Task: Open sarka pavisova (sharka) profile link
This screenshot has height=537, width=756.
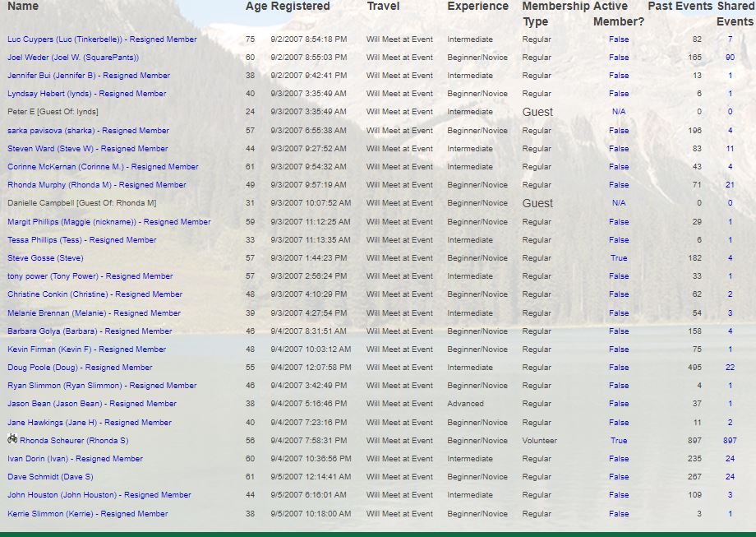Action: 88,131
